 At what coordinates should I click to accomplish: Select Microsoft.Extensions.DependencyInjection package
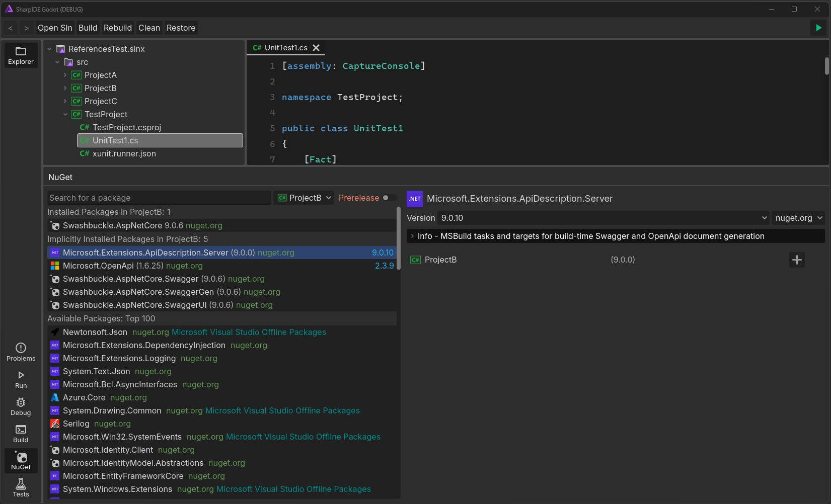222,345
